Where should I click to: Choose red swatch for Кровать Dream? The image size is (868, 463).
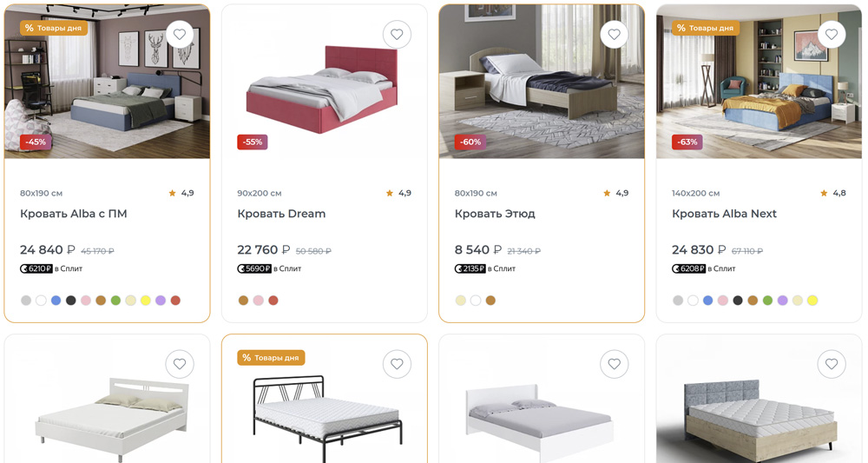coord(273,301)
